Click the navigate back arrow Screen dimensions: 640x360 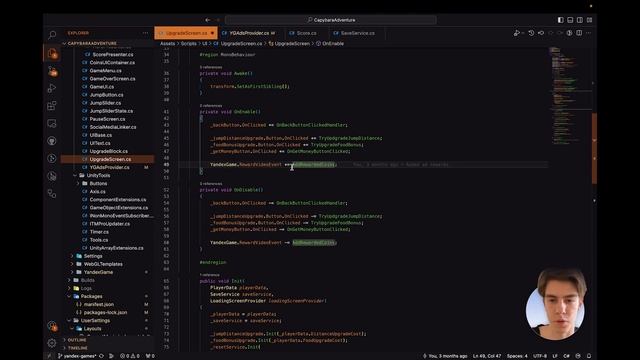click(x=208, y=20)
